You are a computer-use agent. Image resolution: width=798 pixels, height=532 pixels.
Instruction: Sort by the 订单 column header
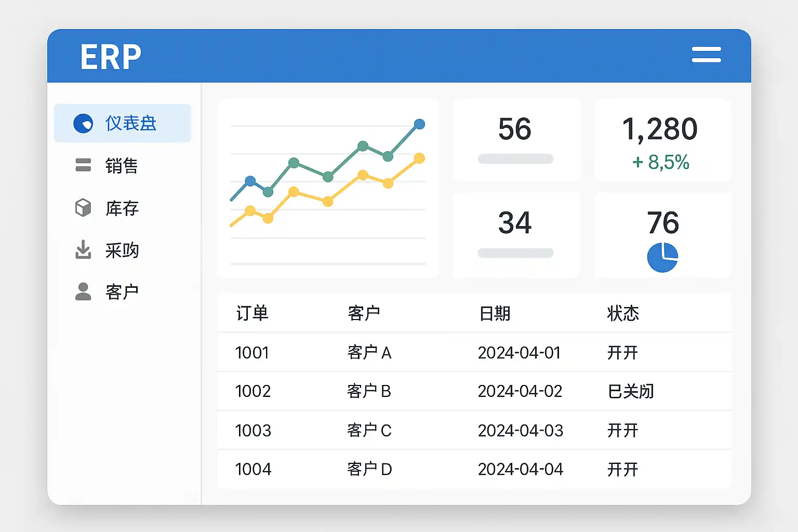252,313
